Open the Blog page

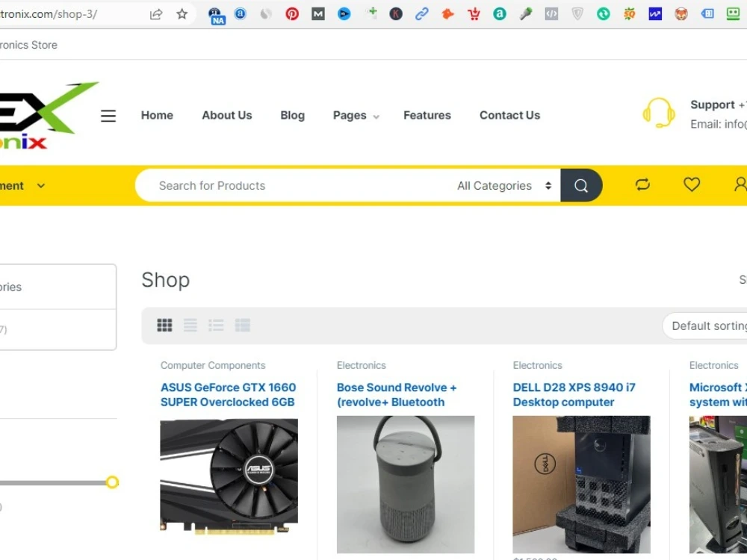[293, 115]
